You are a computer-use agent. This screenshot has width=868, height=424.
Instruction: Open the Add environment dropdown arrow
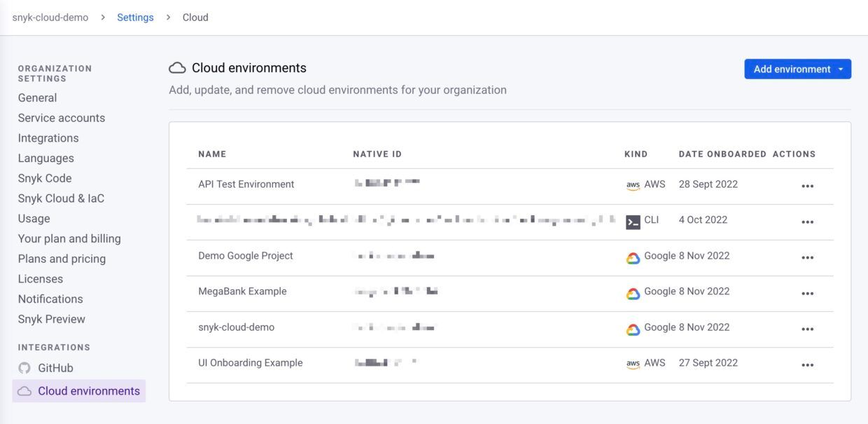841,69
